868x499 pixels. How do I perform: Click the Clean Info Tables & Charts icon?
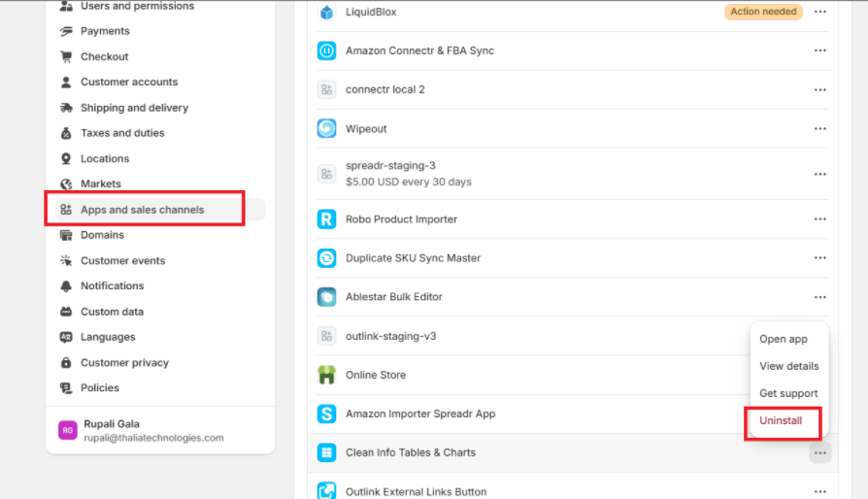click(x=326, y=452)
